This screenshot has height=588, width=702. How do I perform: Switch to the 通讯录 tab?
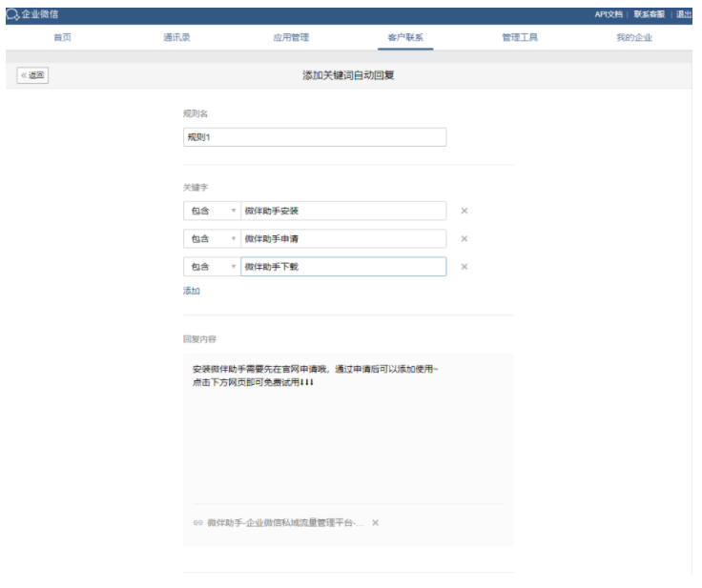pos(177,37)
